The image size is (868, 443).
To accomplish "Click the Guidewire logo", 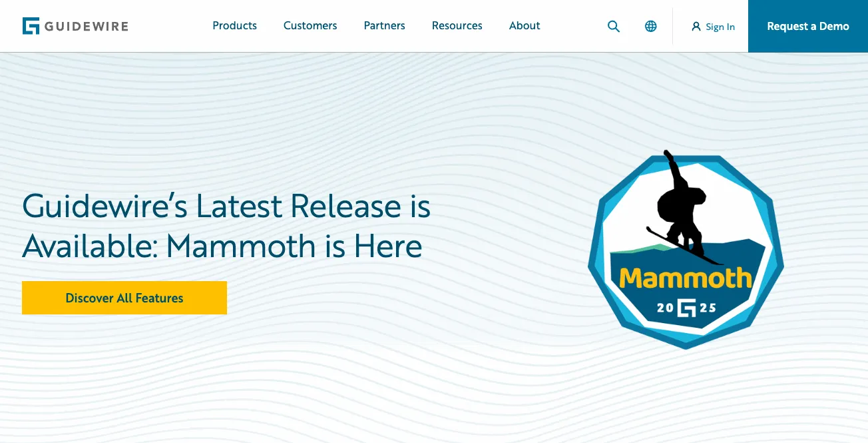I will 75,26.
